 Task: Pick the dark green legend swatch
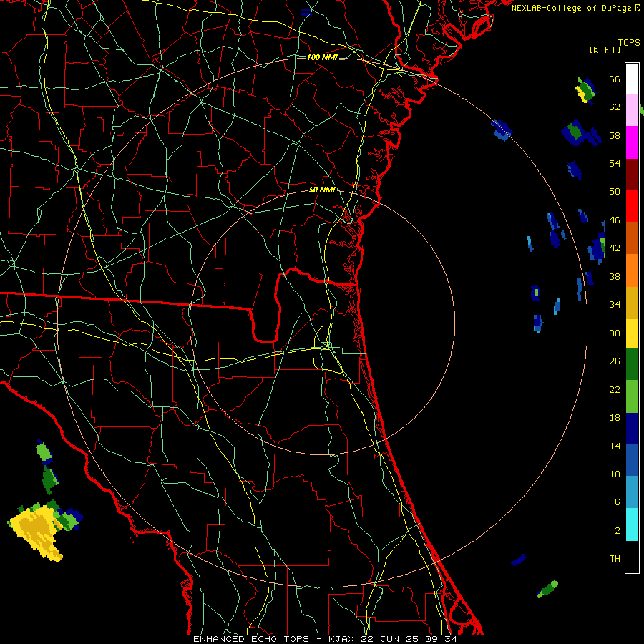[632, 364]
